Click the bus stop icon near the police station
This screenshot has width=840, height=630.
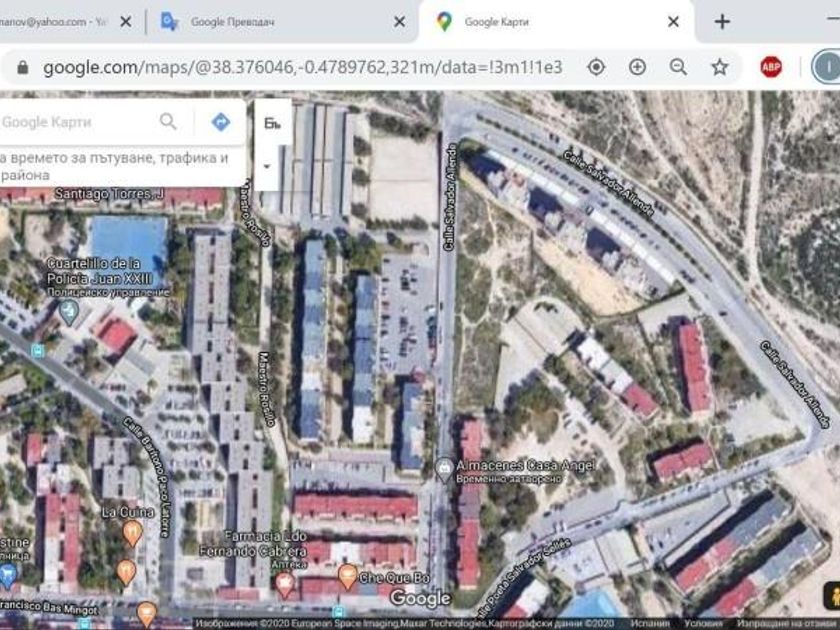pos(38,351)
